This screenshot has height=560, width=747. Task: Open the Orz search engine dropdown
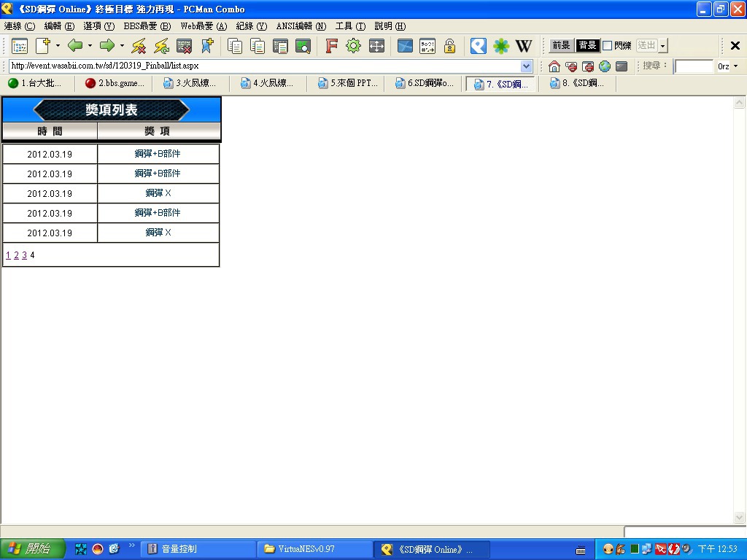pyautogui.click(x=735, y=66)
